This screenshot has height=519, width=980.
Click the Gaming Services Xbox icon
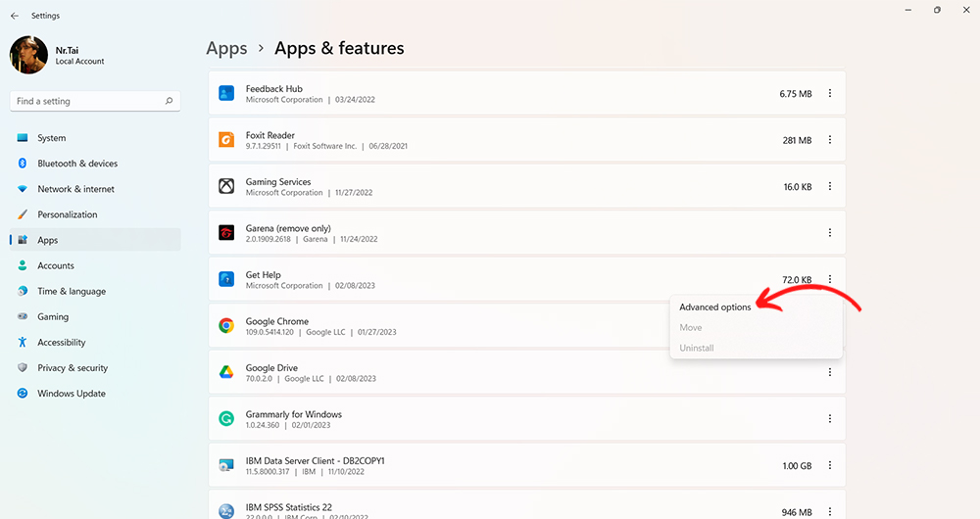tap(226, 186)
